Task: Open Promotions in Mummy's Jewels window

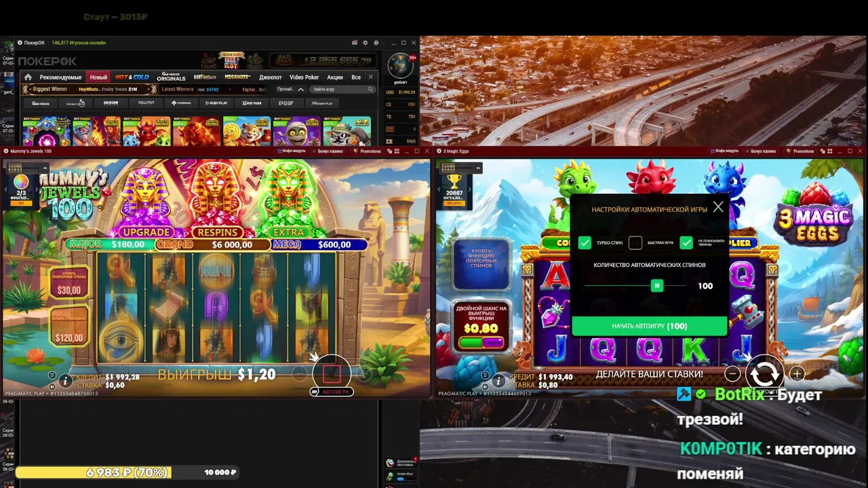Action: (x=367, y=151)
